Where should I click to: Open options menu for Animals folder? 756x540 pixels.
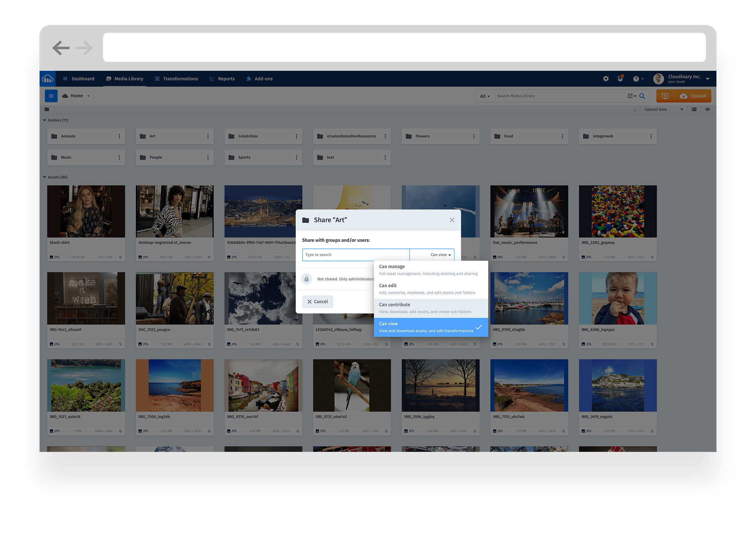(119, 136)
